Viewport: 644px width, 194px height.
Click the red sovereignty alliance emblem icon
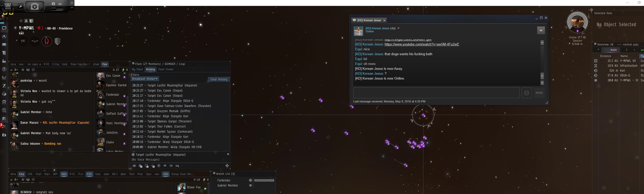[46, 41]
